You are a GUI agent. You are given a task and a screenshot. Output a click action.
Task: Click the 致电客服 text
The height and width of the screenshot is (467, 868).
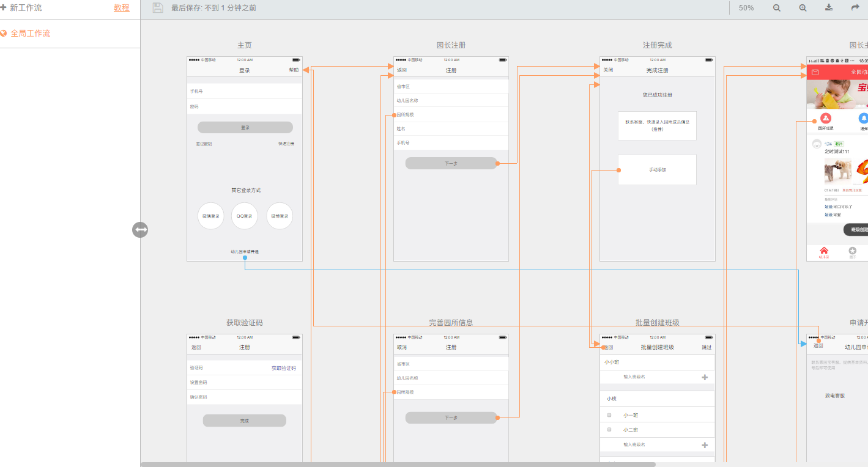(x=834, y=395)
